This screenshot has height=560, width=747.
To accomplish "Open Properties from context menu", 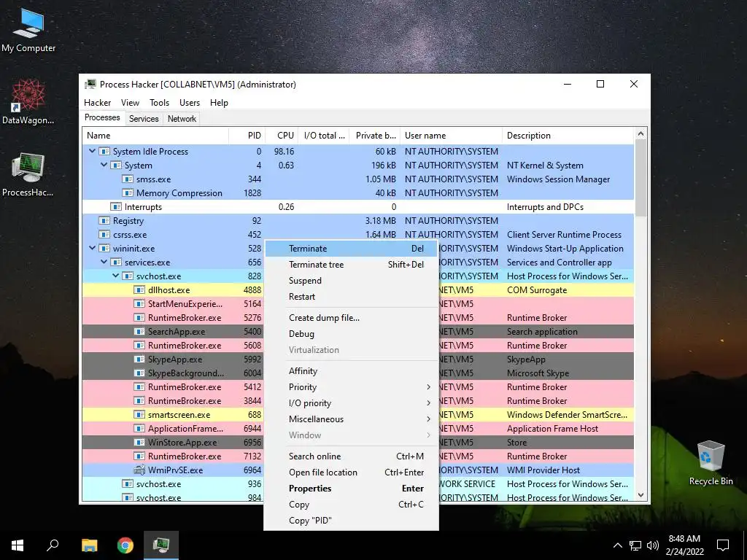I will pyautogui.click(x=351, y=489).
